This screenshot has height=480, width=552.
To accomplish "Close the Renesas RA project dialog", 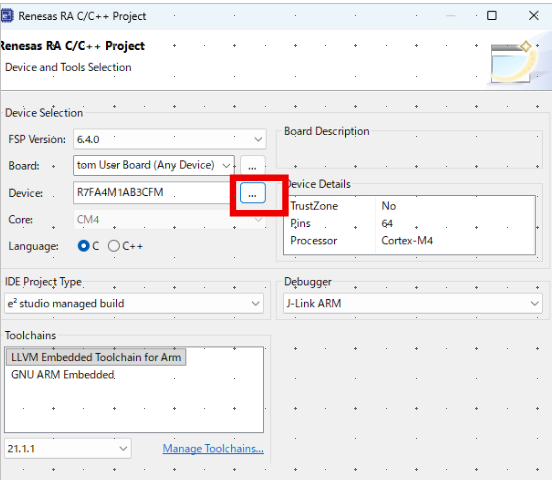I will [x=534, y=16].
